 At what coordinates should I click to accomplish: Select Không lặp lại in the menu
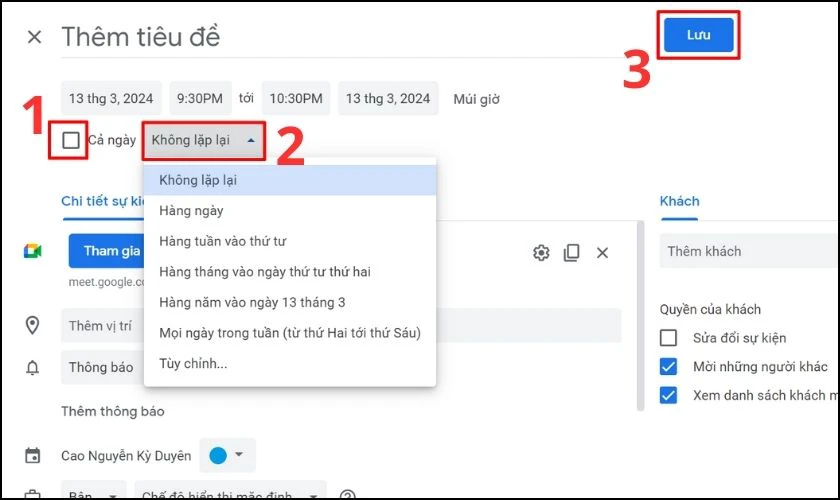pos(290,180)
